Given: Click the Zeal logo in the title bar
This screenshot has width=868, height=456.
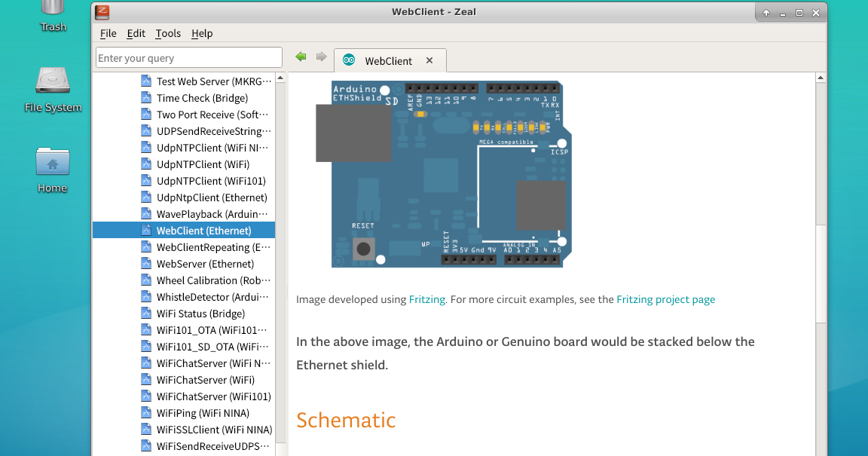Looking at the screenshot, I should point(101,12).
